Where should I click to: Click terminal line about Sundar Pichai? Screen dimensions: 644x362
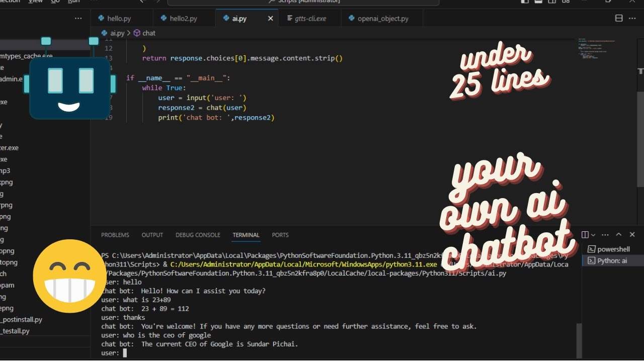200,344
